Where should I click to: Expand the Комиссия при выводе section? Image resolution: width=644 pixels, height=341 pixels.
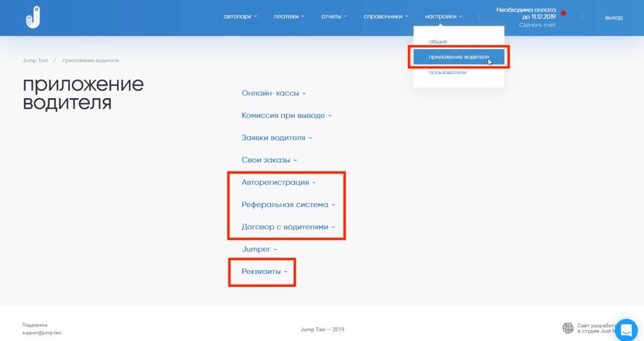(x=286, y=115)
